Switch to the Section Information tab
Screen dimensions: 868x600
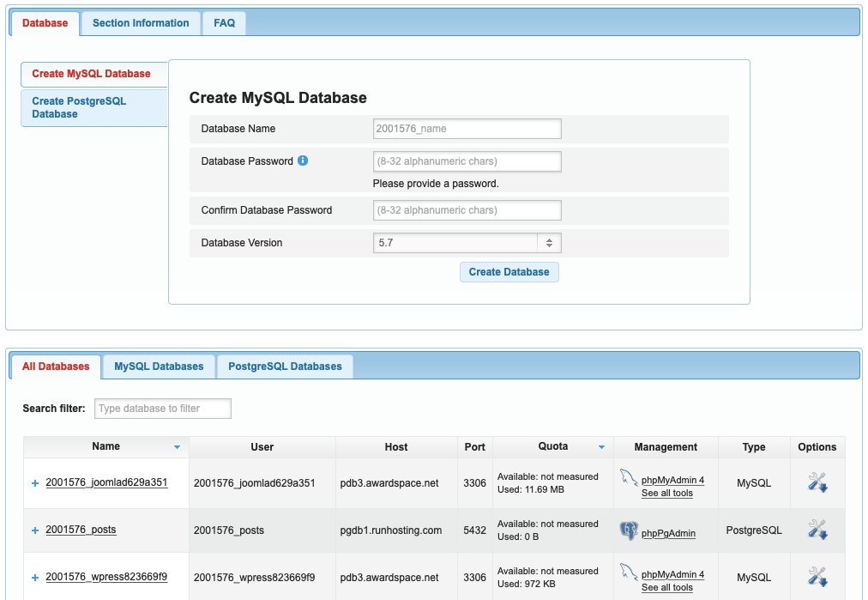coord(140,22)
